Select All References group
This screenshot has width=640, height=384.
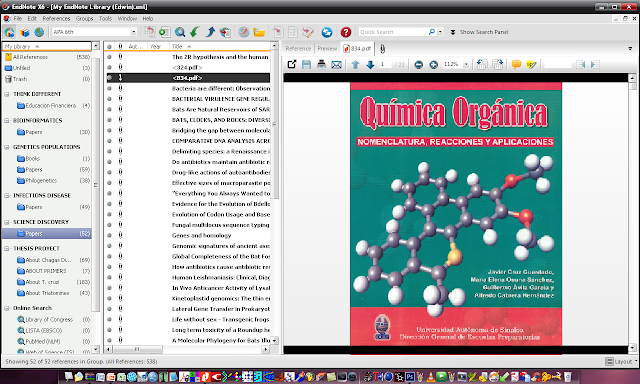47,57
